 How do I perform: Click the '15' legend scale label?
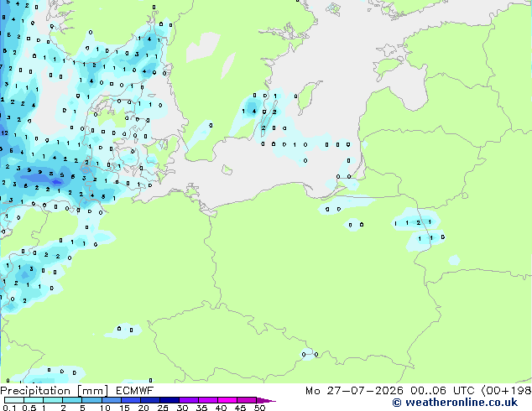click(124, 408)
